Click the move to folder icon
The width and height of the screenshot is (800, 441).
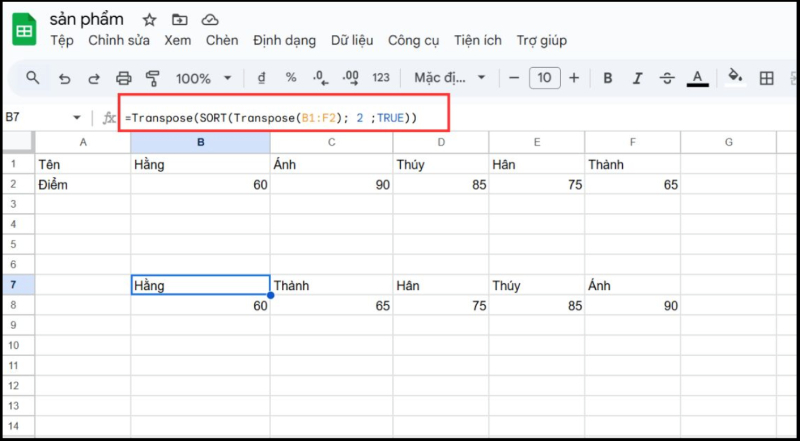(x=179, y=20)
